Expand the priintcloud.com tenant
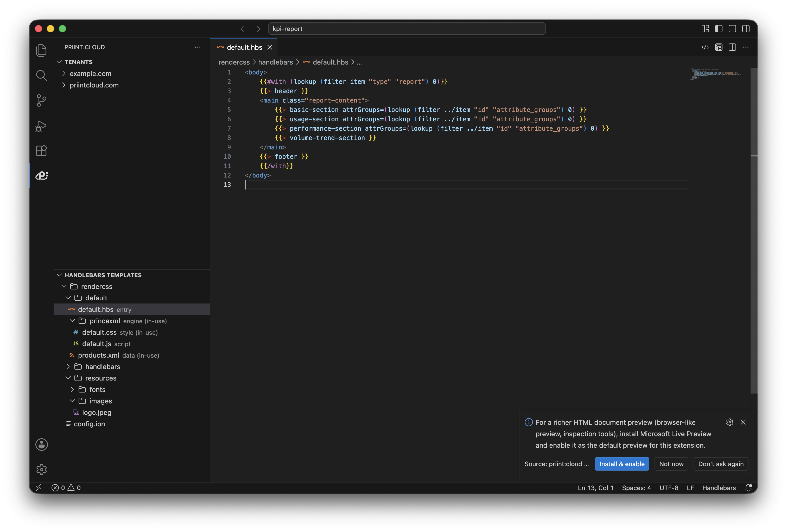Image resolution: width=787 pixels, height=532 pixels. coord(132,85)
